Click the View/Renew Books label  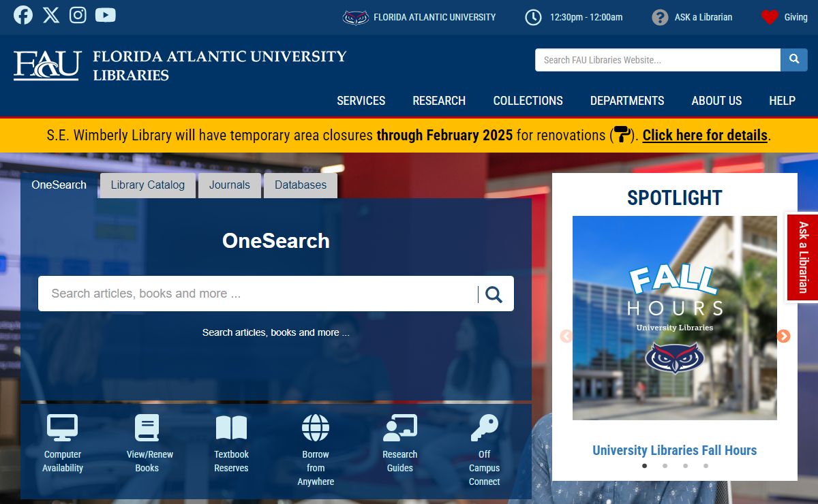pos(150,461)
